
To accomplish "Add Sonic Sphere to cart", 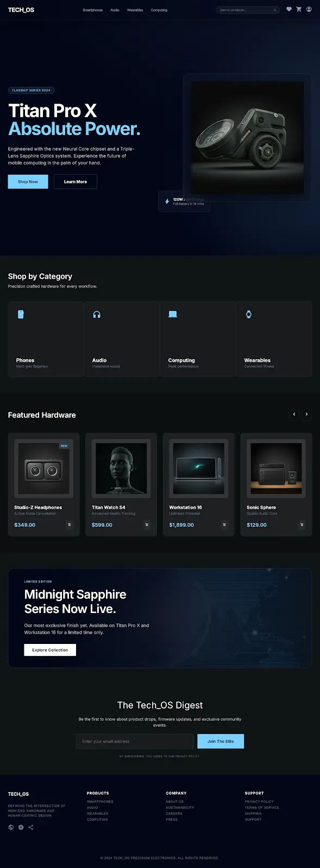I will click(x=302, y=525).
